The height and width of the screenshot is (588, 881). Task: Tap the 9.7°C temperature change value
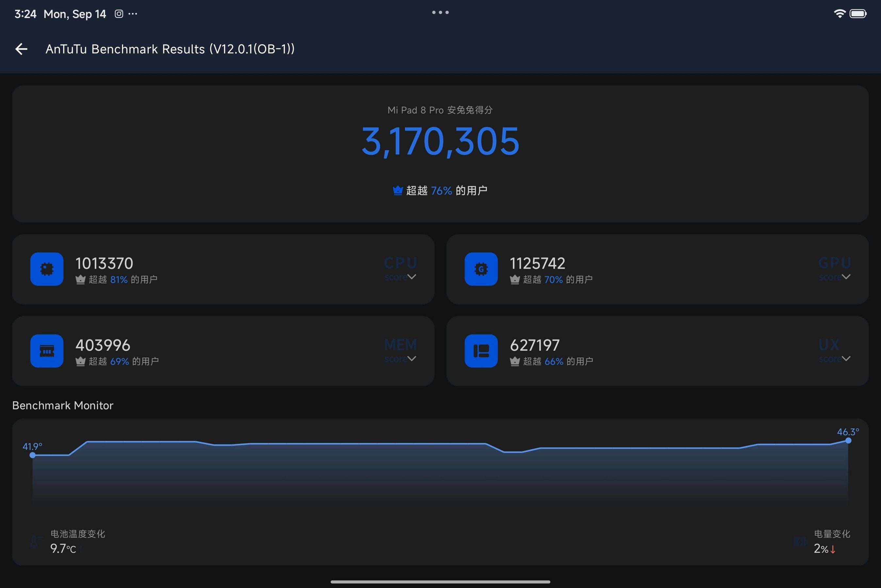tap(63, 548)
